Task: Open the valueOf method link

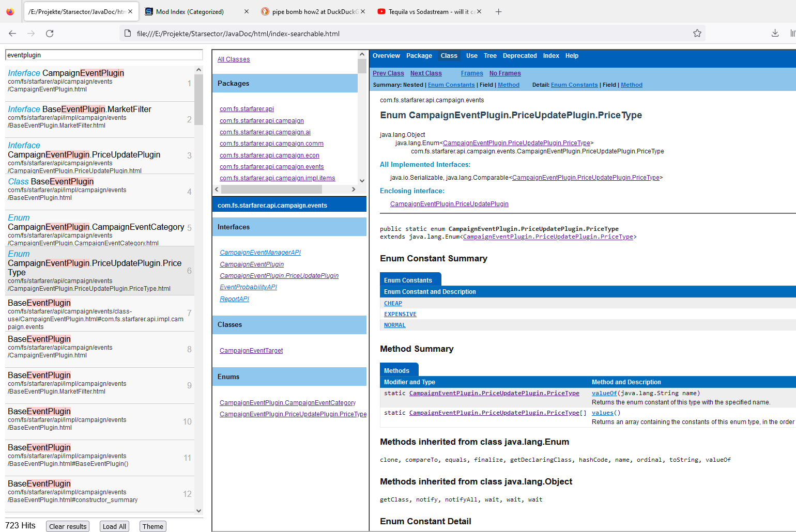Action: click(x=604, y=393)
